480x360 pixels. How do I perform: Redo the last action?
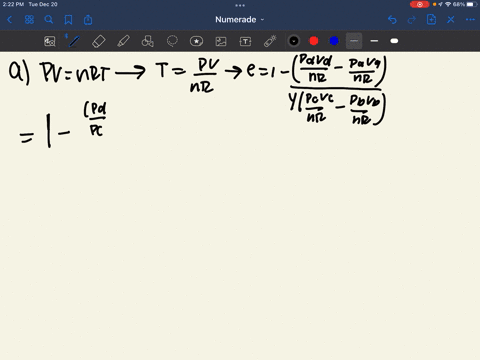click(x=412, y=20)
